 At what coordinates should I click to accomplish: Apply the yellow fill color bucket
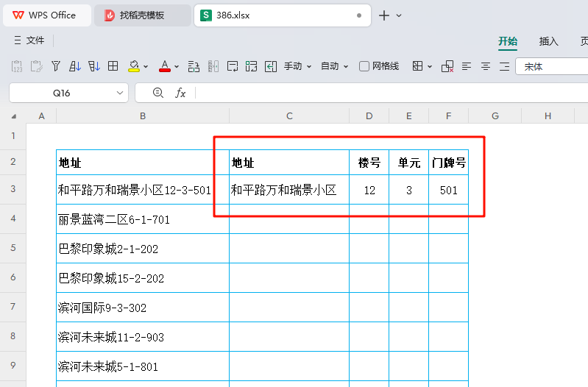[134, 66]
